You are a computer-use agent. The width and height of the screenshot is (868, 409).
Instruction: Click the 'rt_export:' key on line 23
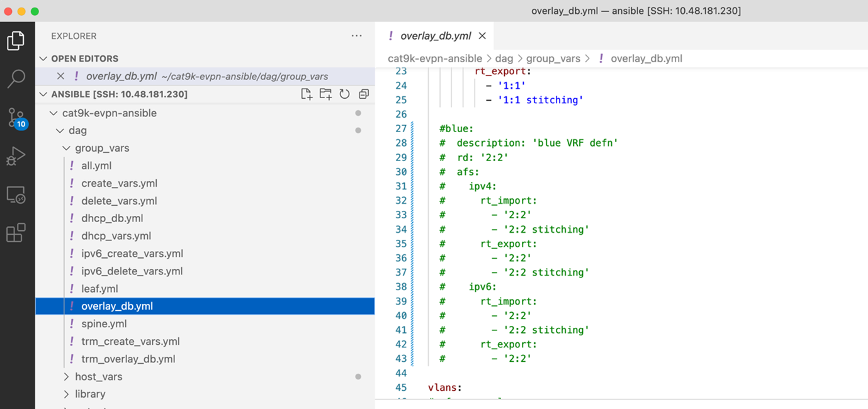504,71
